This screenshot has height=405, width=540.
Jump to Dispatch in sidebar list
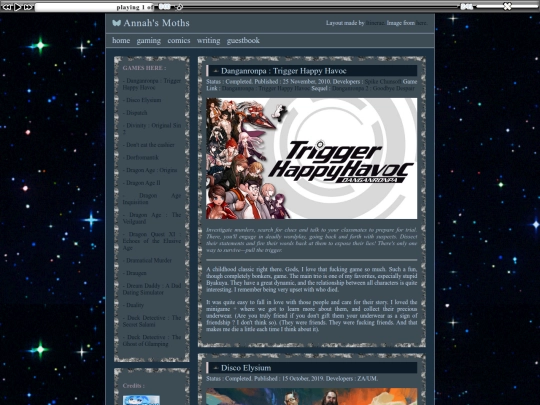135,113
